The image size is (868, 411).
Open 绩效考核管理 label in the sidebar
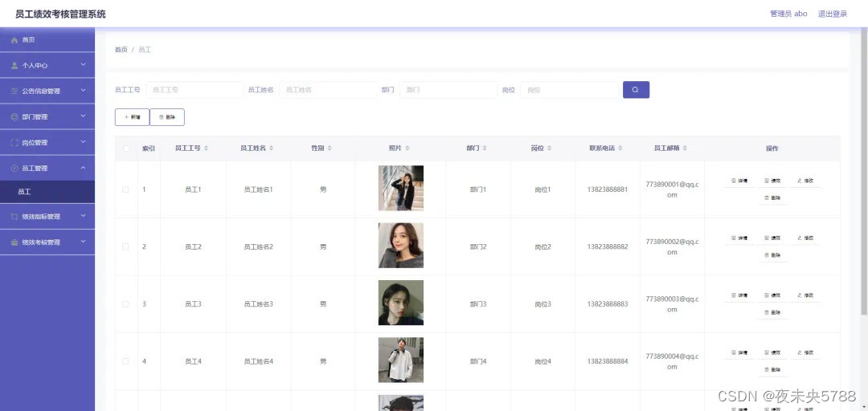(x=41, y=242)
